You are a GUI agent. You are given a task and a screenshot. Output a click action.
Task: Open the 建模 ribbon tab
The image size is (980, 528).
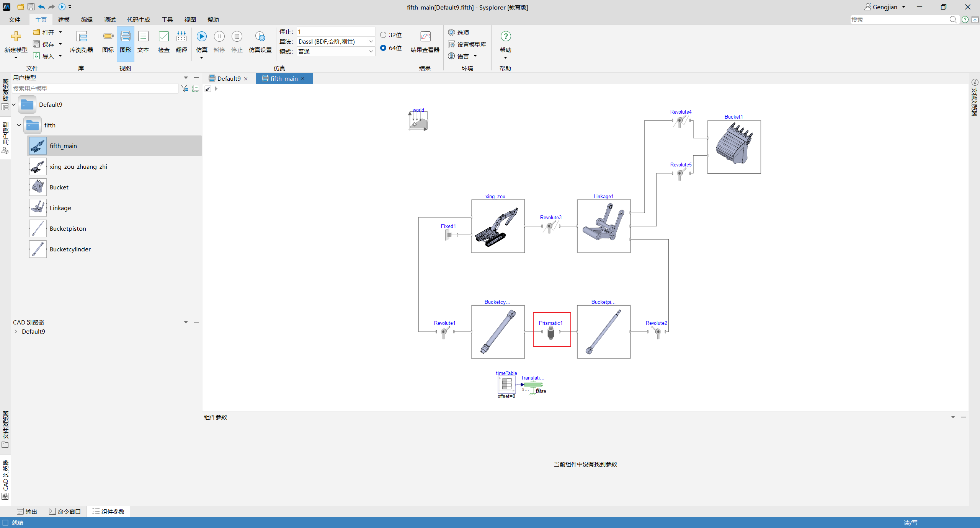(x=64, y=20)
